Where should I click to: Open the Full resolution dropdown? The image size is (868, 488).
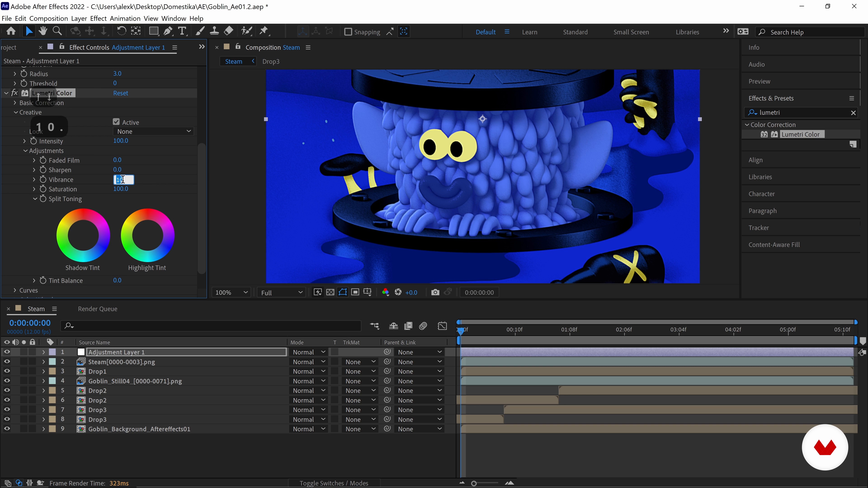pyautogui.click(x=281, y=292)
